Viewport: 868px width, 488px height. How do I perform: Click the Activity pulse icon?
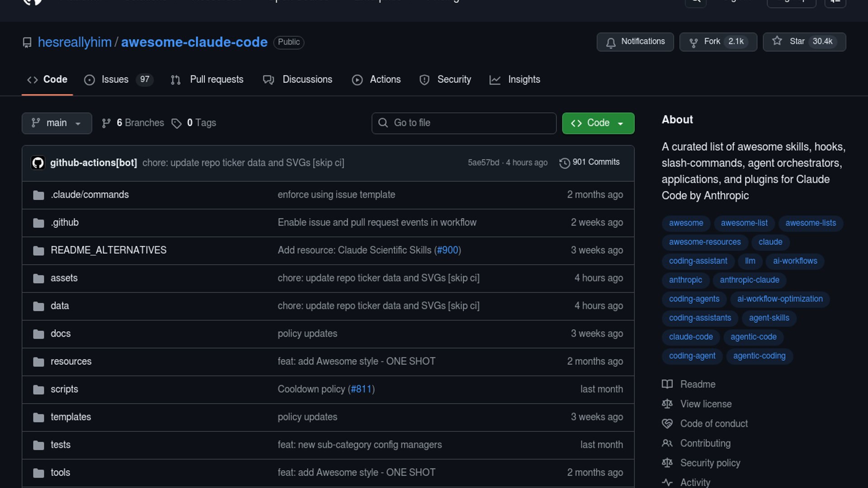pos(667,482)
